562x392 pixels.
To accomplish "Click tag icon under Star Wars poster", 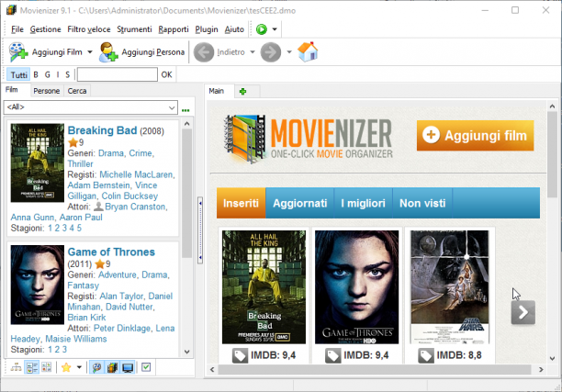I will (426, 355).
